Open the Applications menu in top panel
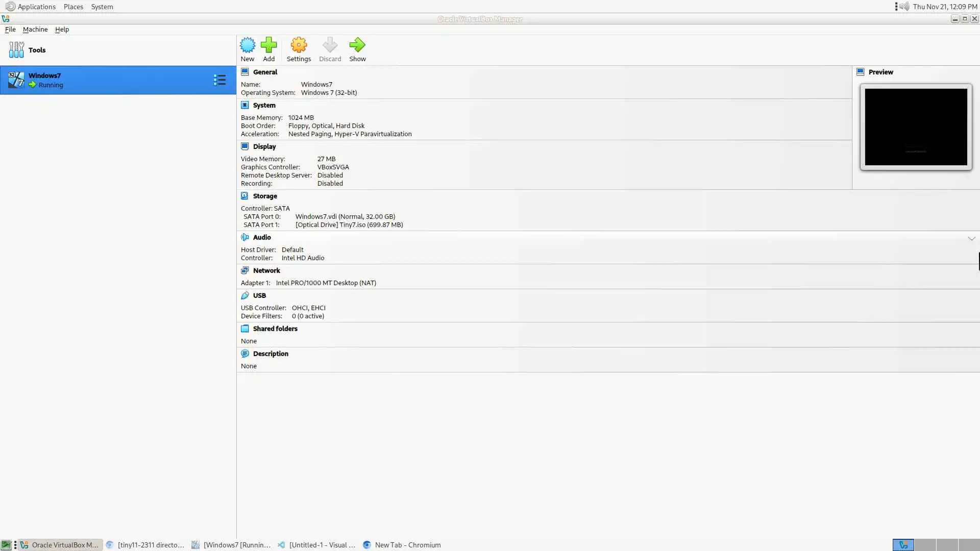Image resolution: width=980 pixels, height=551 pixels. pos(36,7)
